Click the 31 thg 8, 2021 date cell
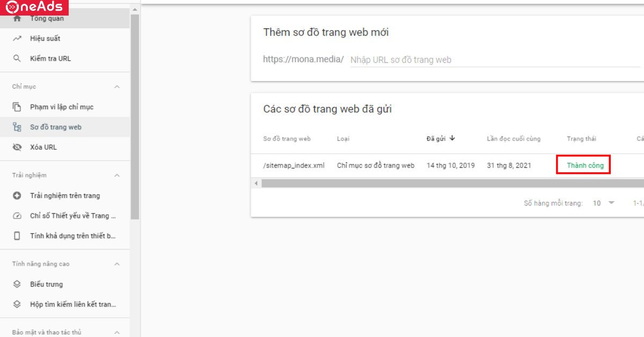The image size is (644, 337). [x=509, y=165]
